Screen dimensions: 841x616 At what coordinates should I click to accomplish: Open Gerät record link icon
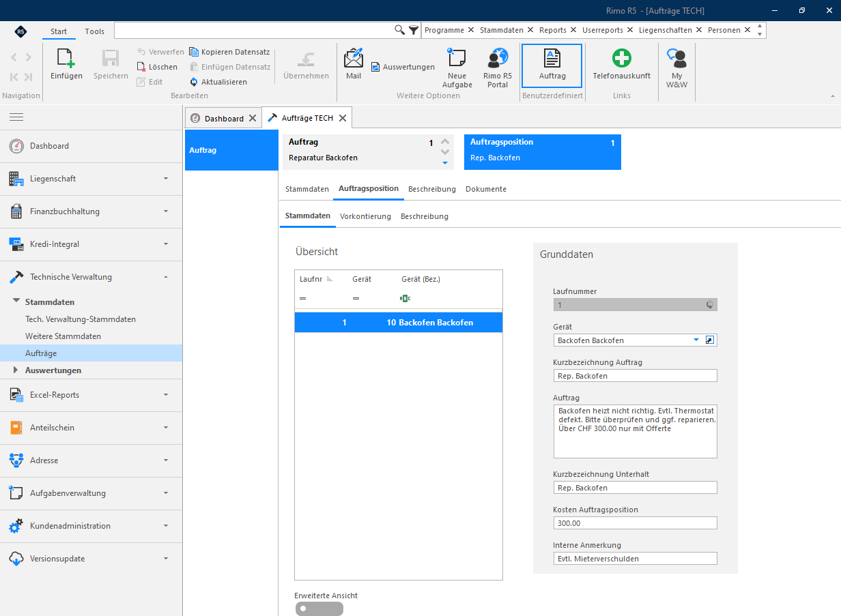(x=711, y=340)
